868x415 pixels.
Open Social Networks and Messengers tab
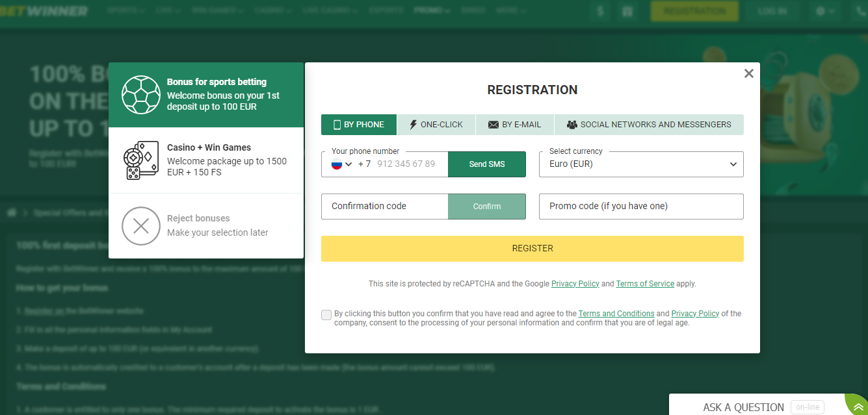coord(649,125)
